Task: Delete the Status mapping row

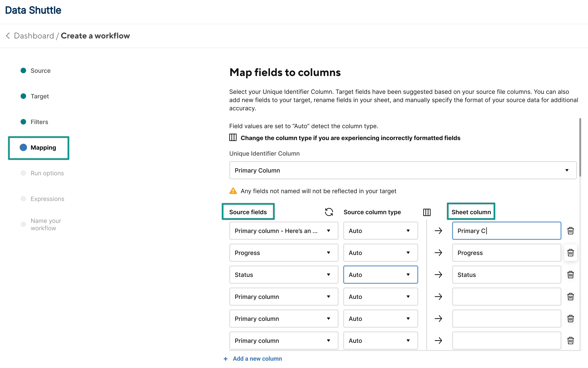Action: pos(570,274)
